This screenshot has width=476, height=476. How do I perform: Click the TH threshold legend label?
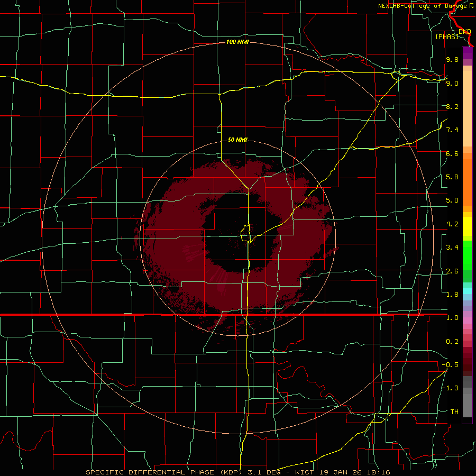pos(454,412)
